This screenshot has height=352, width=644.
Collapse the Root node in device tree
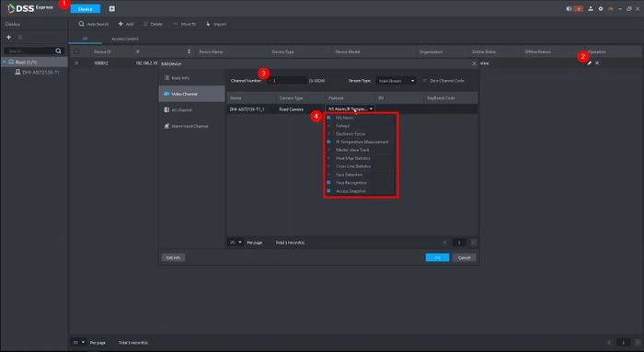pos(4,62)
